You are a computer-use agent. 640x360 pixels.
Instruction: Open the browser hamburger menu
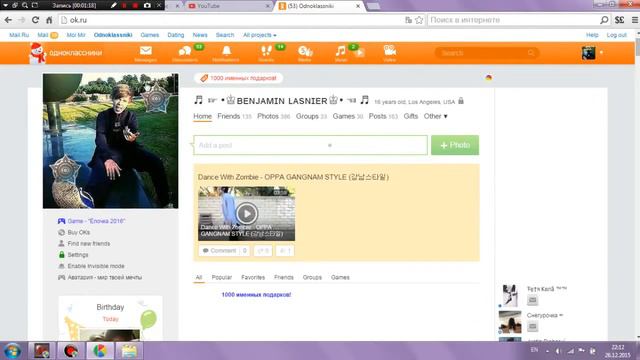pyautogui.click(x=635, y=20)
